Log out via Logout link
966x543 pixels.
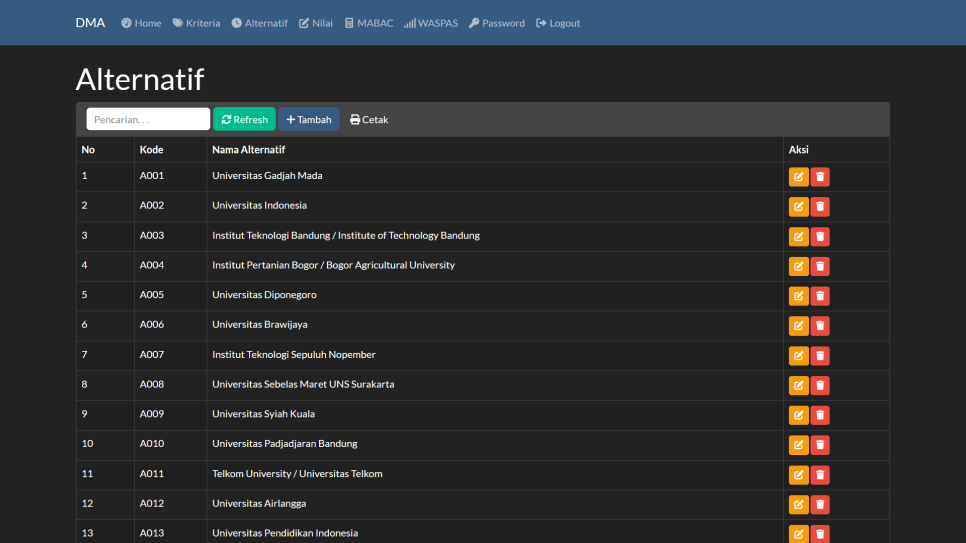558,23
